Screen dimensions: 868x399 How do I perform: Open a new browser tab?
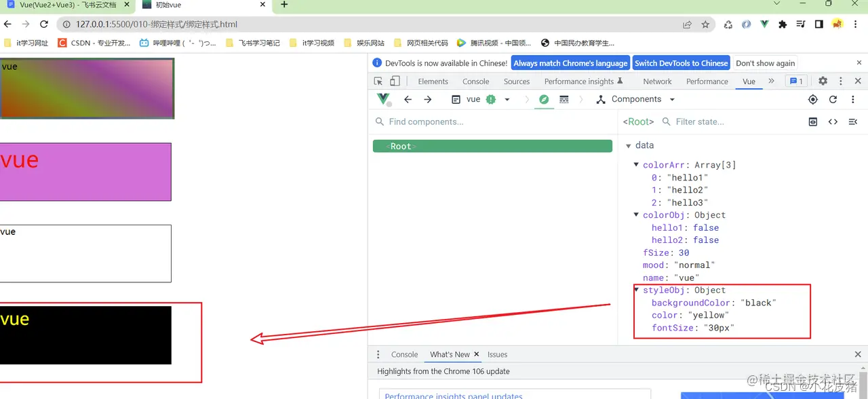pyautogui.click(x=284, y=5)
